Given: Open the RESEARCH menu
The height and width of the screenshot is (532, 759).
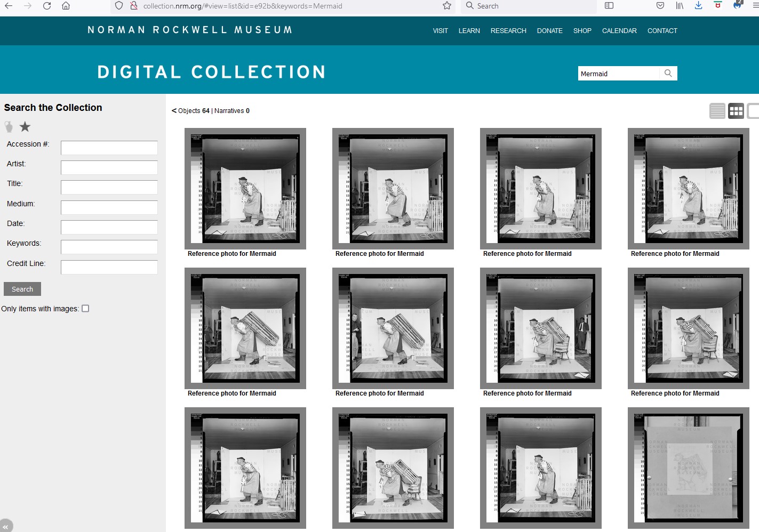Looking at the screenshot, I should [508, 31].
